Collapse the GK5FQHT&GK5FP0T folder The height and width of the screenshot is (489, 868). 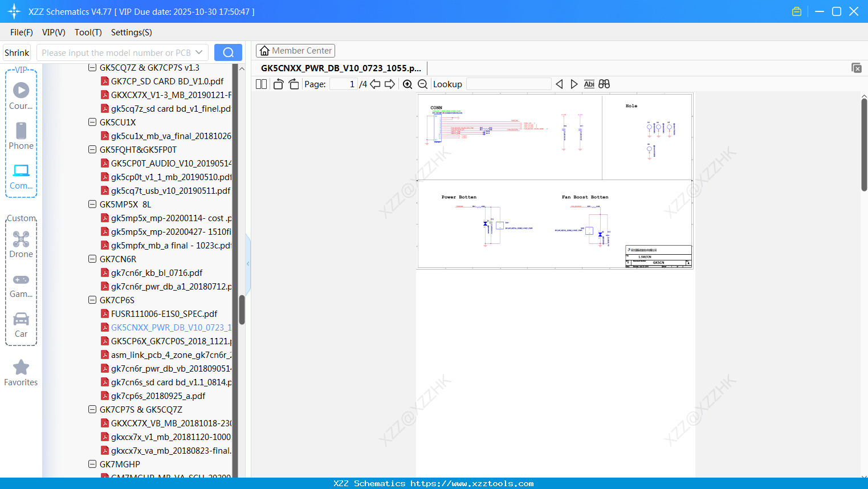tap(92, 150)
